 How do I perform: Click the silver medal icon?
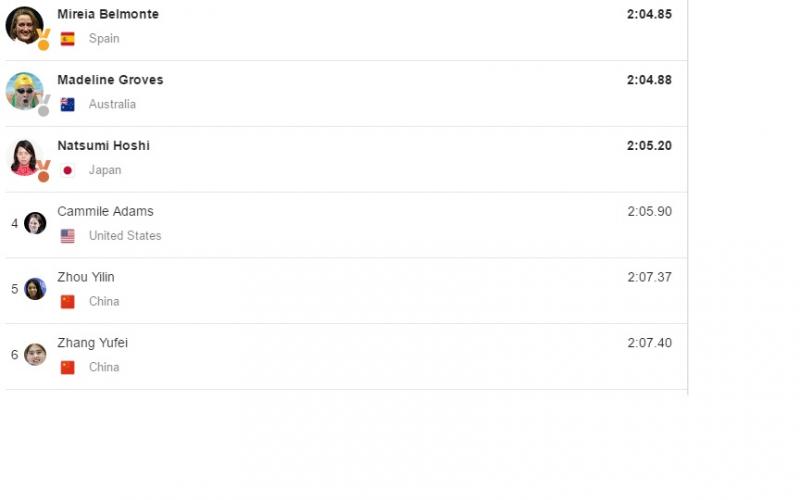point(44,108)
